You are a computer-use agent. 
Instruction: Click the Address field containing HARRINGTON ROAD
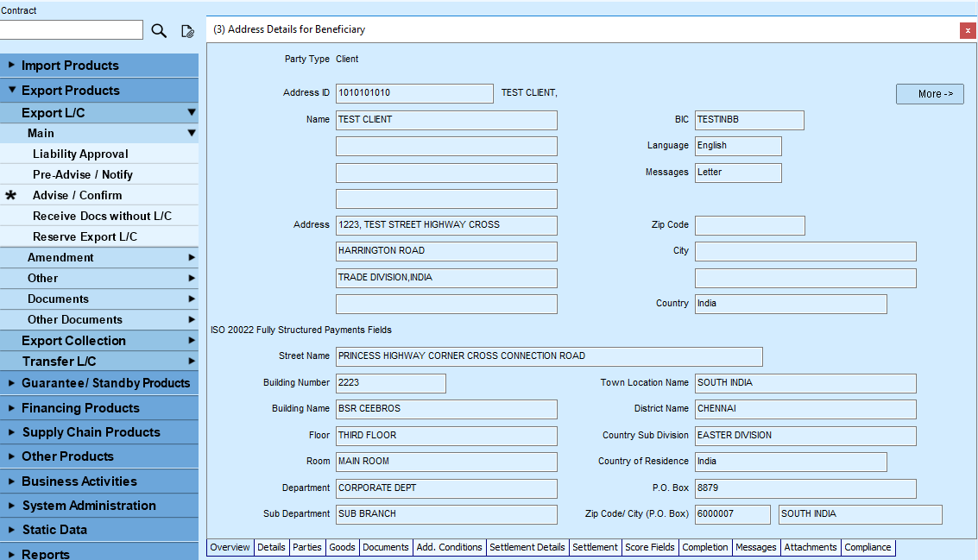(446, 251)
